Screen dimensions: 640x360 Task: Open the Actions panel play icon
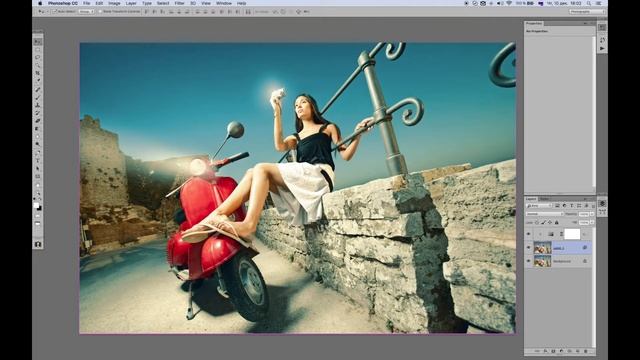tap(602, 48)
